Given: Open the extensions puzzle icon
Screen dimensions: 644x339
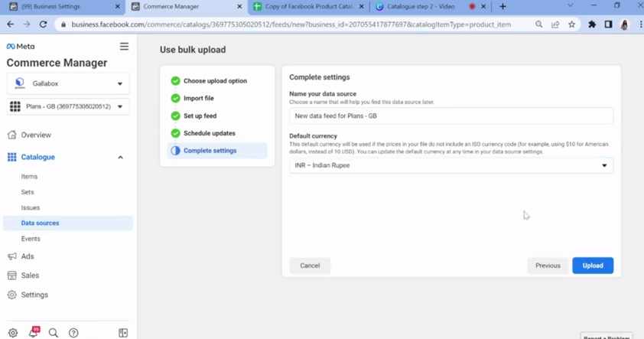Looking at the screenshot, I should pyautogui.click(x=592, y=24).
